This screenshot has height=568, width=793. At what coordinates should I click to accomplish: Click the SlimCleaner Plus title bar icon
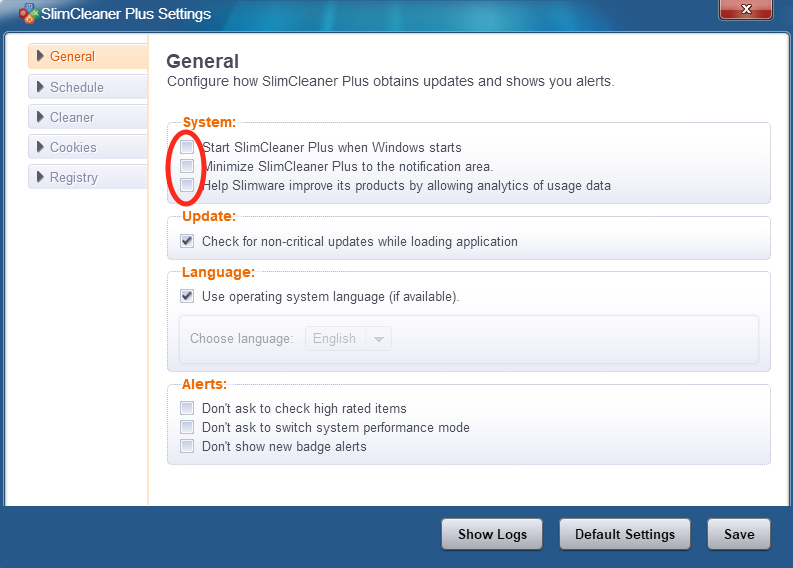(29, 14)
